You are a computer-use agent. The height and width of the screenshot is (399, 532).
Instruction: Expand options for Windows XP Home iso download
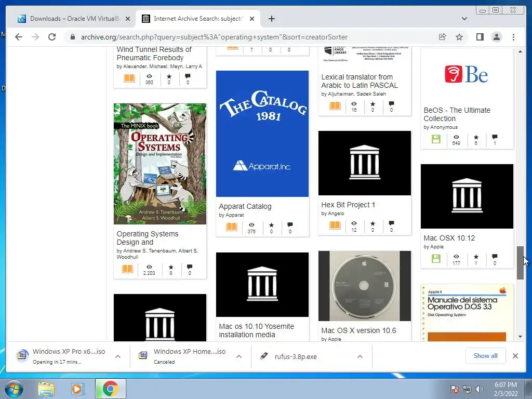click(239, 356)
